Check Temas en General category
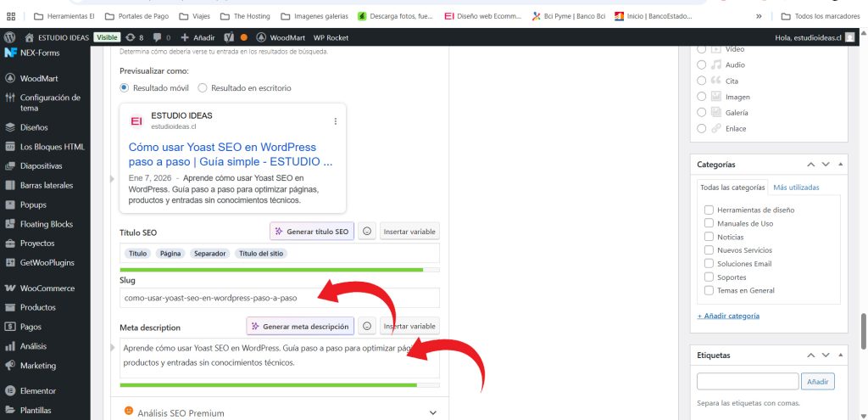868x420 pixels. (709, 290)
